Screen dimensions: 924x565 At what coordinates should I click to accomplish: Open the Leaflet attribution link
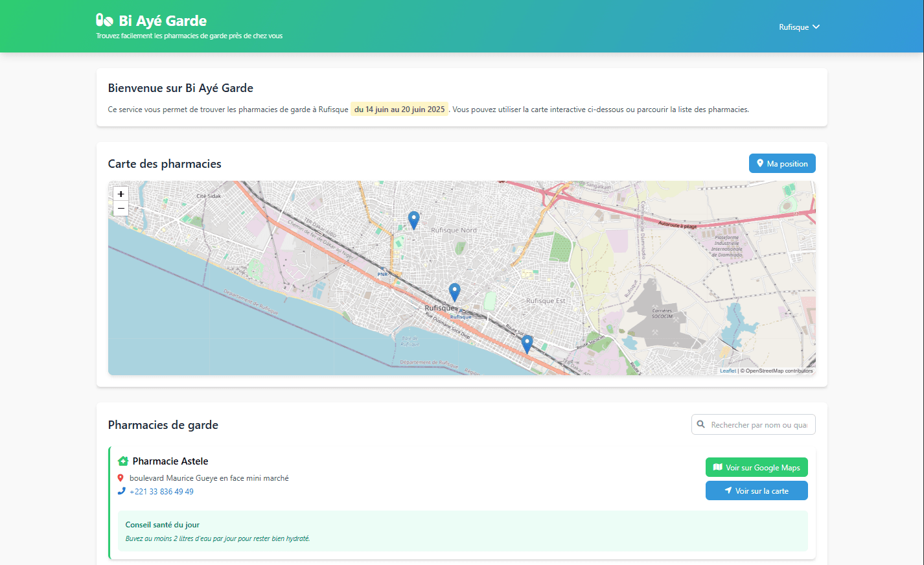coord(728,371)
